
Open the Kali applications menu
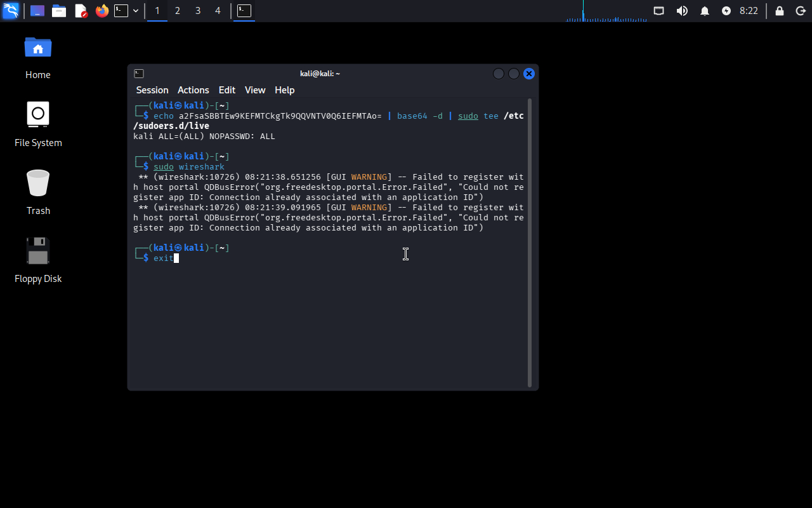click(x=11, y=11)
